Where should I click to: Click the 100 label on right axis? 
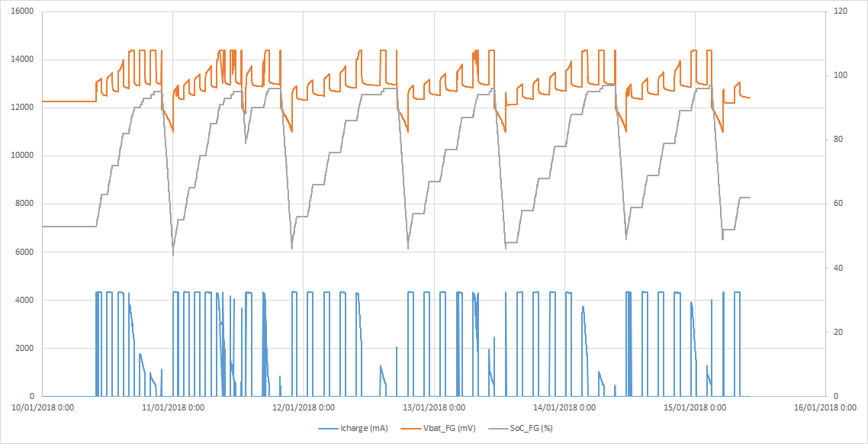pyautogui.click(x=839, y=76)
